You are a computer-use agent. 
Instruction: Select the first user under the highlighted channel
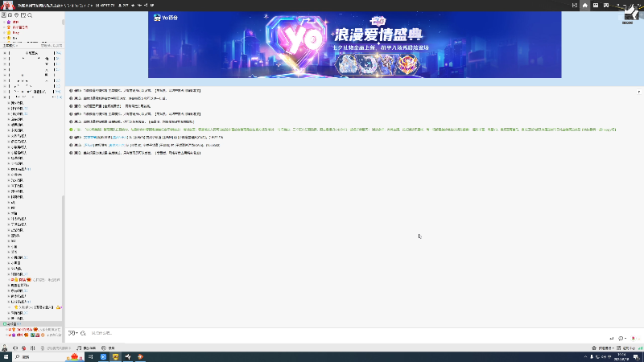click(x=33, y=330)
